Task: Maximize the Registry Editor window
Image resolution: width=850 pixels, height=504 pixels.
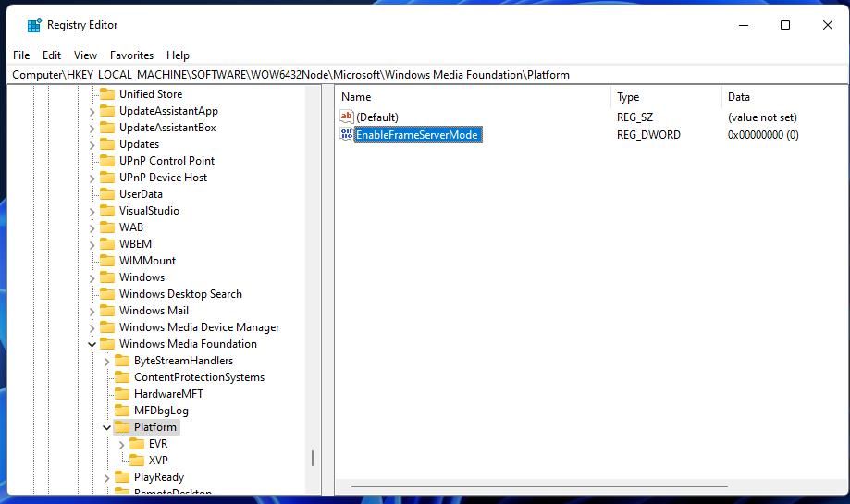Action: tap(785, 25)
